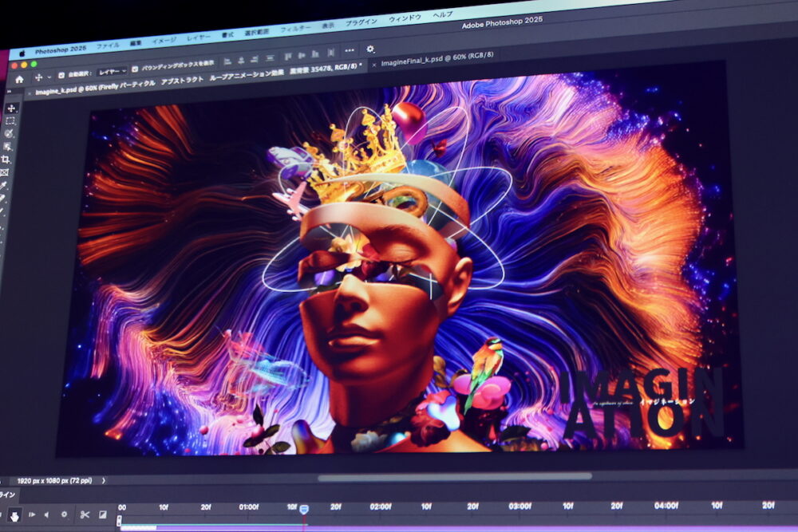Toggle the バウンディングボックスを表示 checkbox
Viewport: 798px width, 532px height.
coord(135,69)
